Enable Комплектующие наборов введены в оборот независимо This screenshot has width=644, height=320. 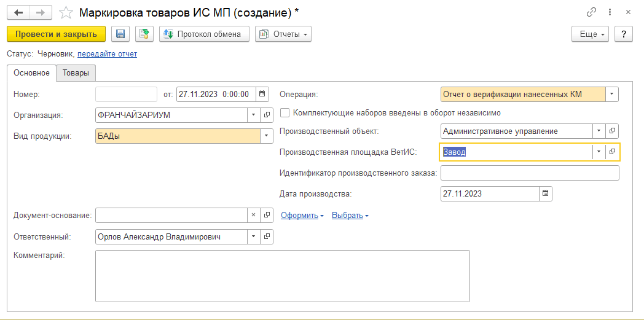[x=285, y=113]
